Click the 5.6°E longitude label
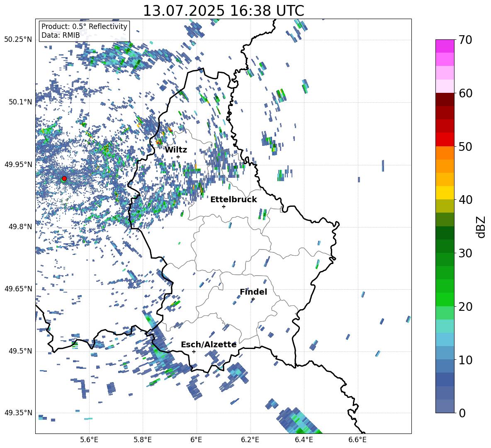491x448 pixels. 89,440
